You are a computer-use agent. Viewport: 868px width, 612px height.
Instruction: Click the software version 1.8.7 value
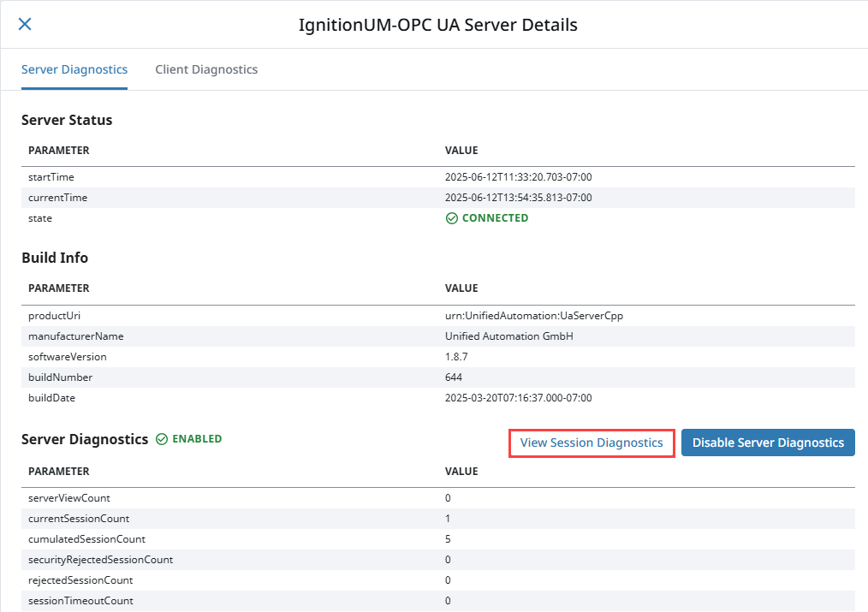tap(456, 356)
